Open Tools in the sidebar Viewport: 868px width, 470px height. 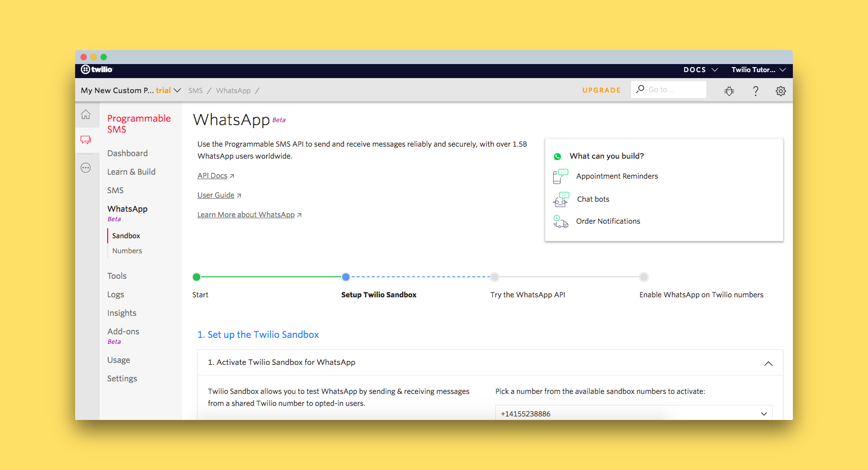click(x=117, y=276)
